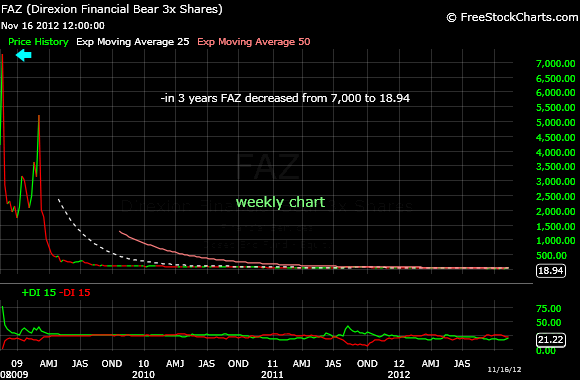Screen dimensions: 580x380
Task: Click the 08009 label on time axis
Action: point(14,374)
